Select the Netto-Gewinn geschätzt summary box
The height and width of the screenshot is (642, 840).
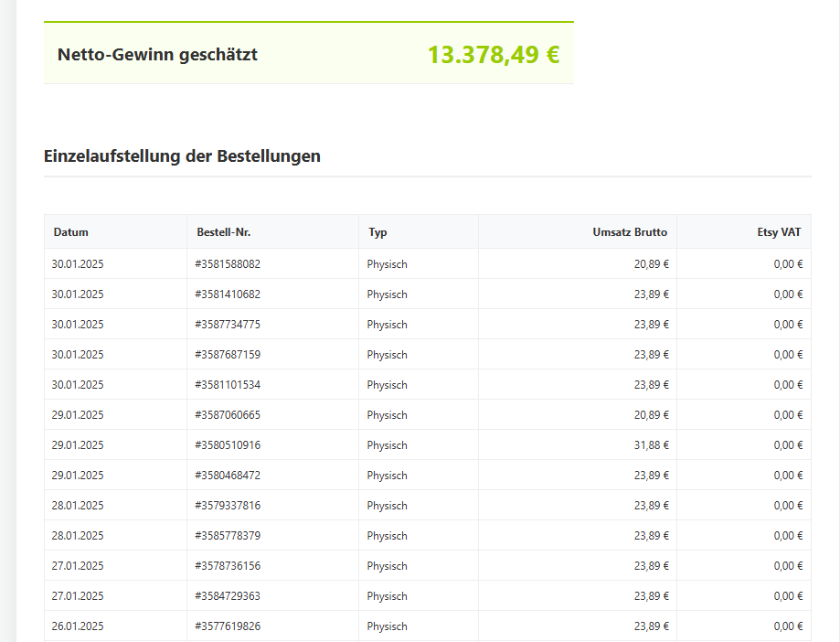coord(308,54)
